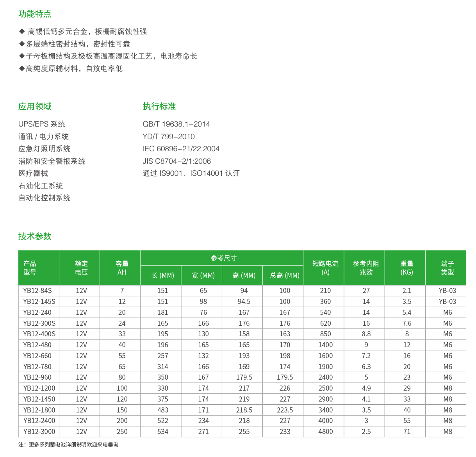The width and height of the screenshot is (476, 457).
Task: Click the GB/T 19638.1-2014 standard text
Action: (176, 124)
